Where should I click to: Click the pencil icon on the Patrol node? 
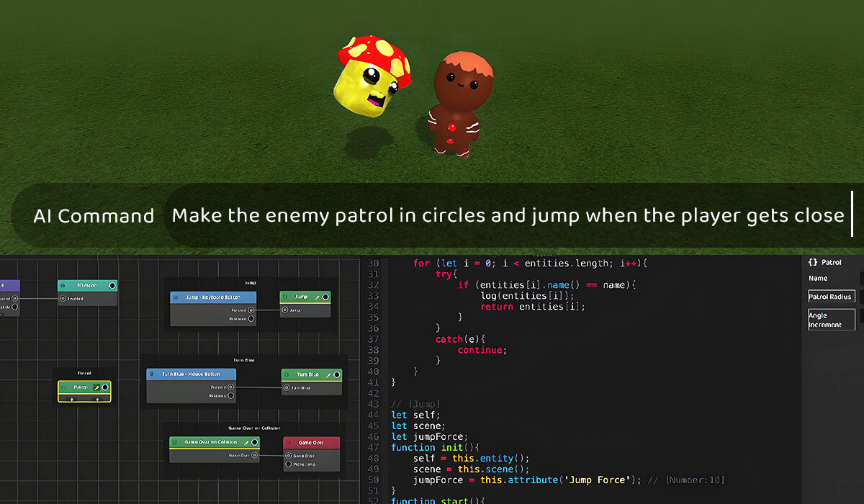point(97,387)
